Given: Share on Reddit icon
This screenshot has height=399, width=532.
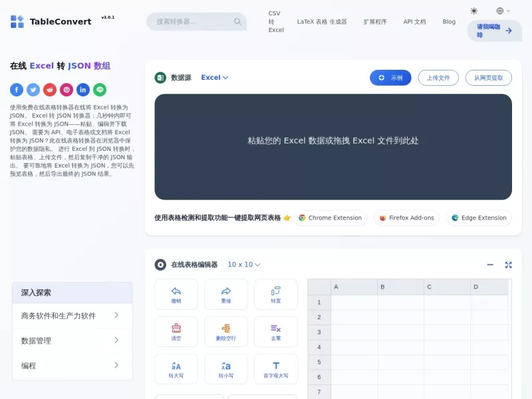Looking at the screenshot, I should coord(50,90).
